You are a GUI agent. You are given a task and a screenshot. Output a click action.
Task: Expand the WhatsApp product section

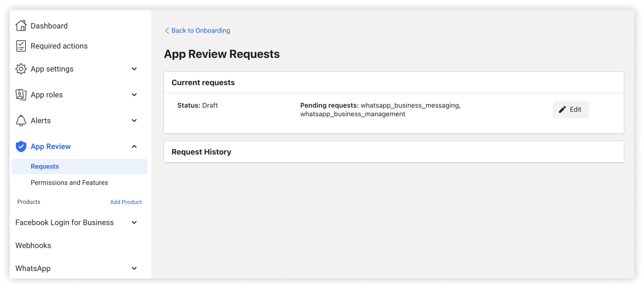click(134, 268)
